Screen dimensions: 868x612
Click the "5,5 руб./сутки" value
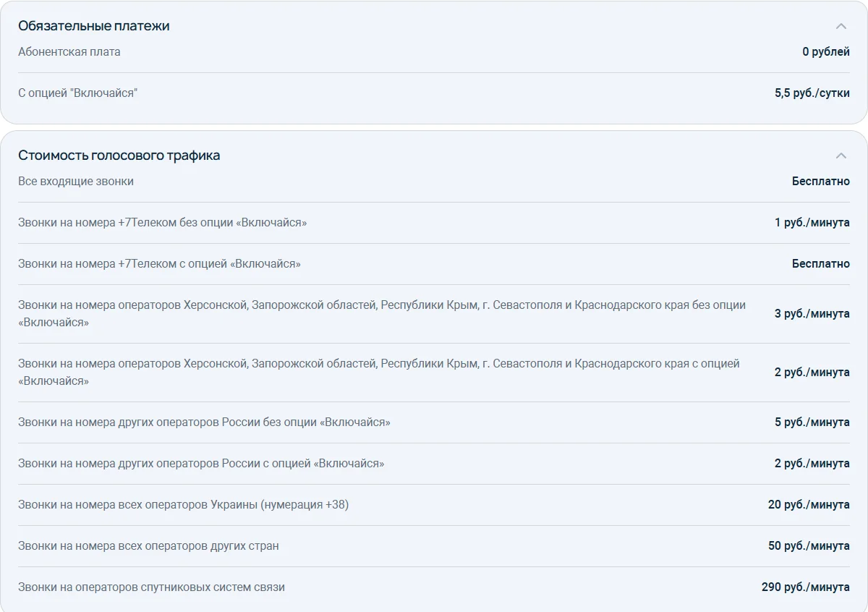tap(812, 93)
